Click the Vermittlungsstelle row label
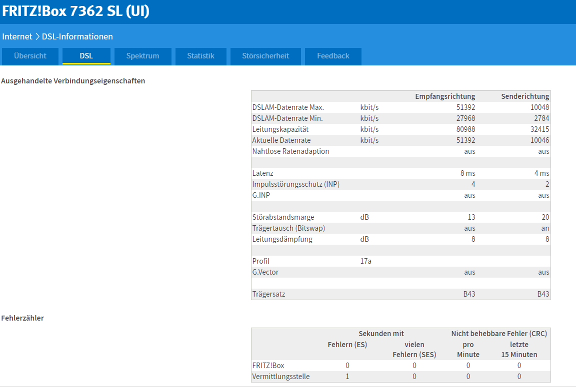The image size is (576, 392). (280, 377)
